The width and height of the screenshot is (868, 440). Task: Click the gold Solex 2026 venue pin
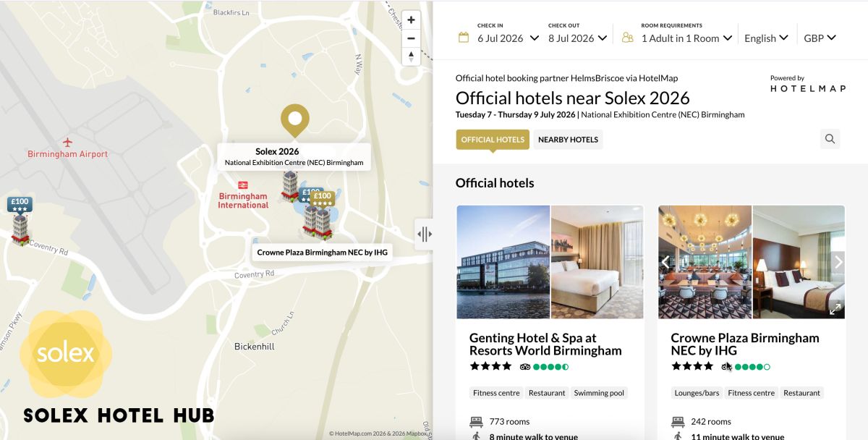click(294, 120)
